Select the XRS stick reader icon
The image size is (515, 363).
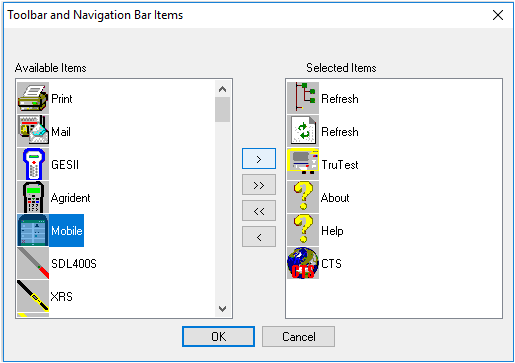pyautogui.click(x=33, y=296)
